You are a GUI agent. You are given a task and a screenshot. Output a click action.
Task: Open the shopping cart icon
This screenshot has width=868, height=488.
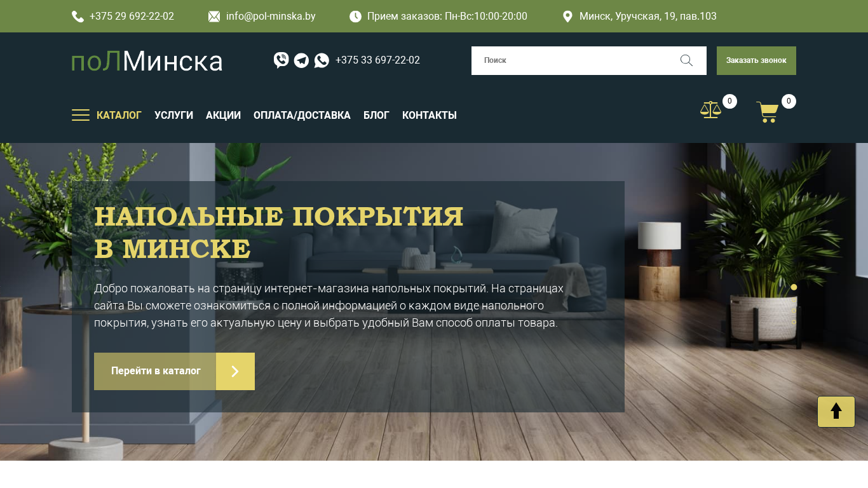tap(768, 112)
